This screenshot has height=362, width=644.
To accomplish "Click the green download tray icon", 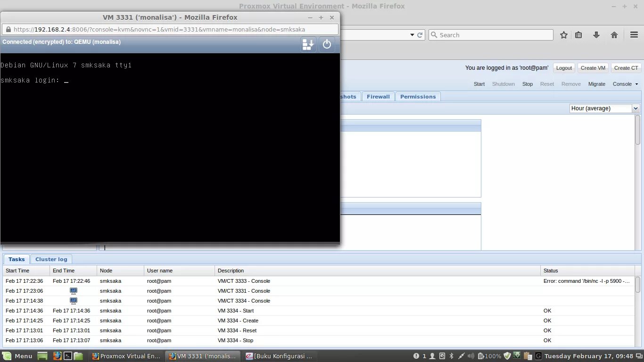I will click(517, 356).
